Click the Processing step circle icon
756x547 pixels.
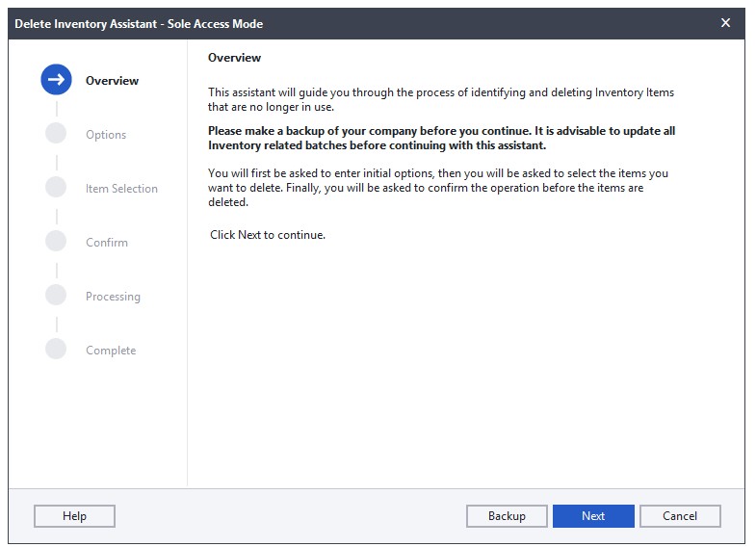[x=56, y=296]
